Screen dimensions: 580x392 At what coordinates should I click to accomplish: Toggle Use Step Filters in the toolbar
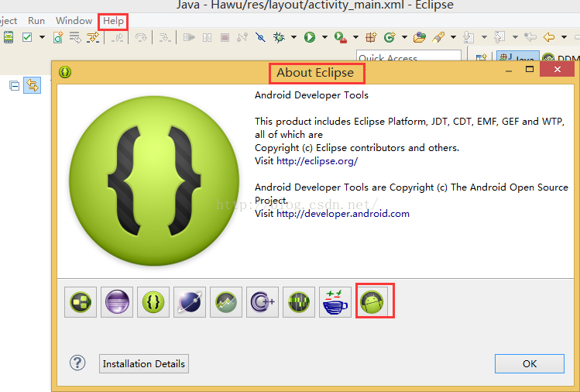[93, 37]
